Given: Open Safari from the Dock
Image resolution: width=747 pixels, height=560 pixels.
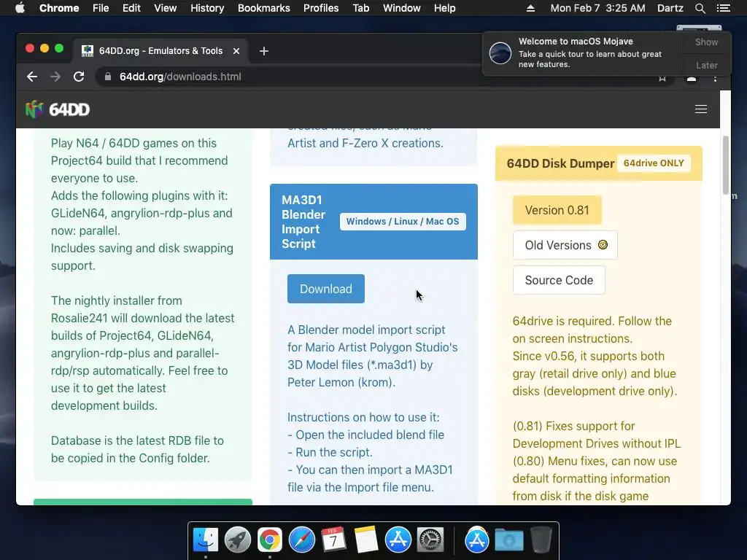Looking at the screenshot, I should (301, 540).
